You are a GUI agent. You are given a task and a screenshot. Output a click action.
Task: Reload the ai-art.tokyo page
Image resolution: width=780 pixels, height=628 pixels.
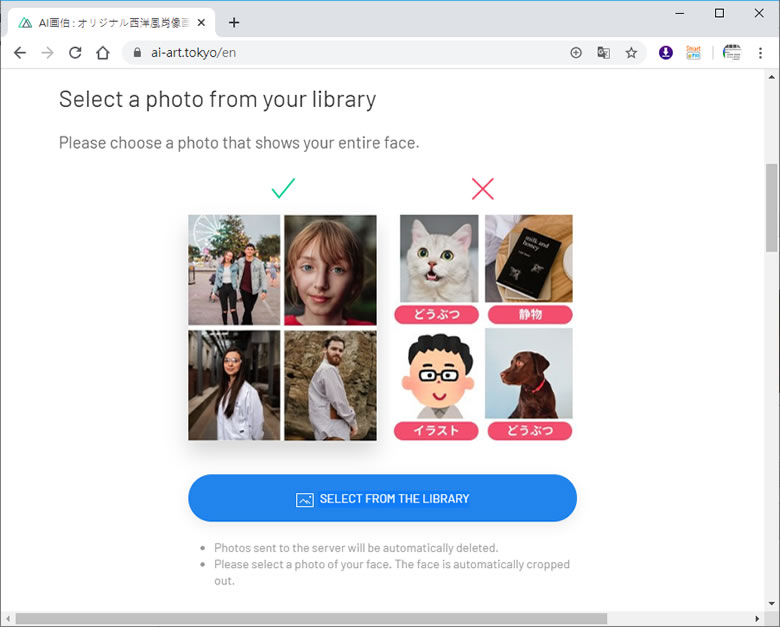click(75, 53)
